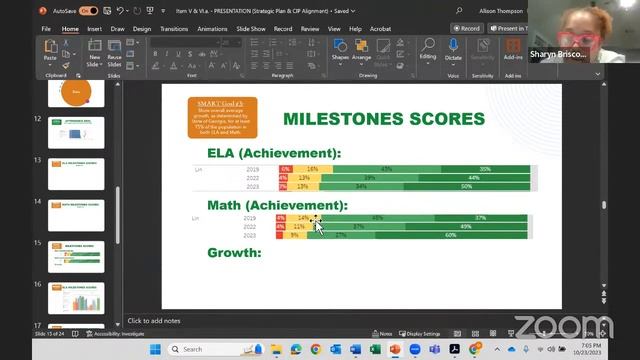Click the Clear All Formatting icon
This screenshot has width=640, height=360.
(236, 66)
